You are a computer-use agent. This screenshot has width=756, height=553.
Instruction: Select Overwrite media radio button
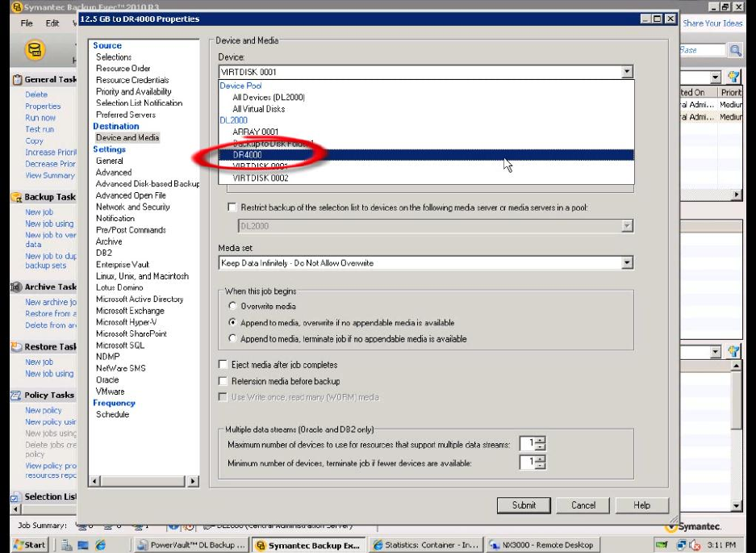coord(232,306)
